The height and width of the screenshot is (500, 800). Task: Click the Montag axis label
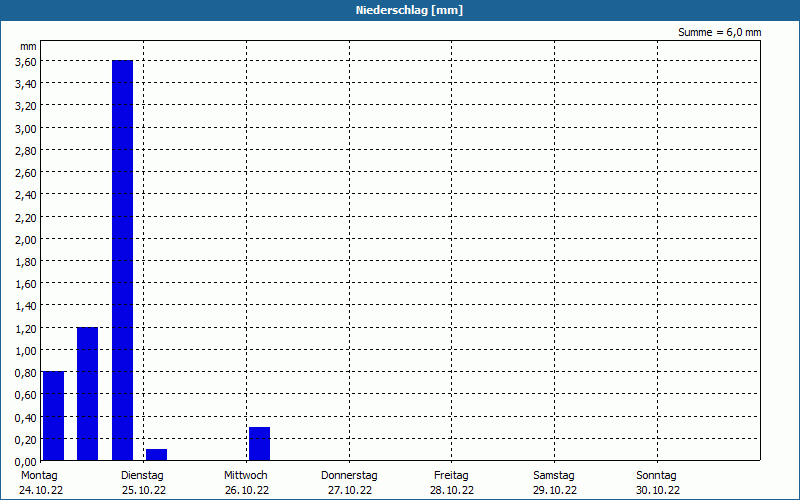coord(39,475)
